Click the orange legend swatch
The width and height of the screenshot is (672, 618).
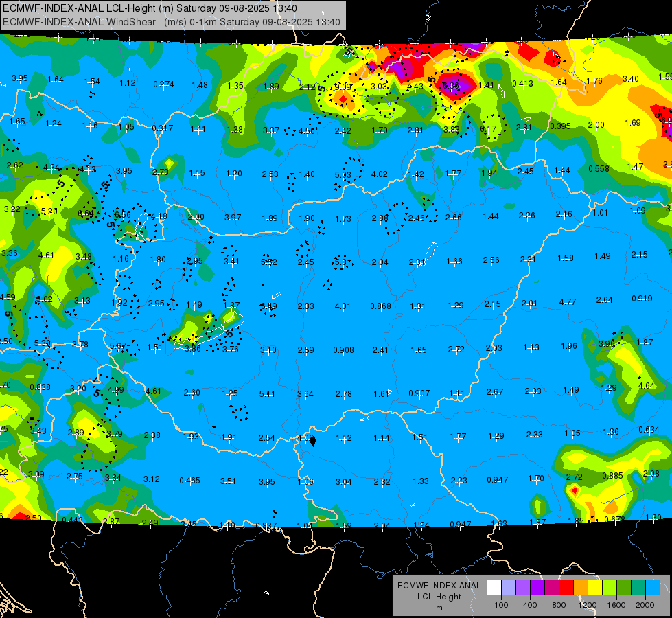(581, 588)
